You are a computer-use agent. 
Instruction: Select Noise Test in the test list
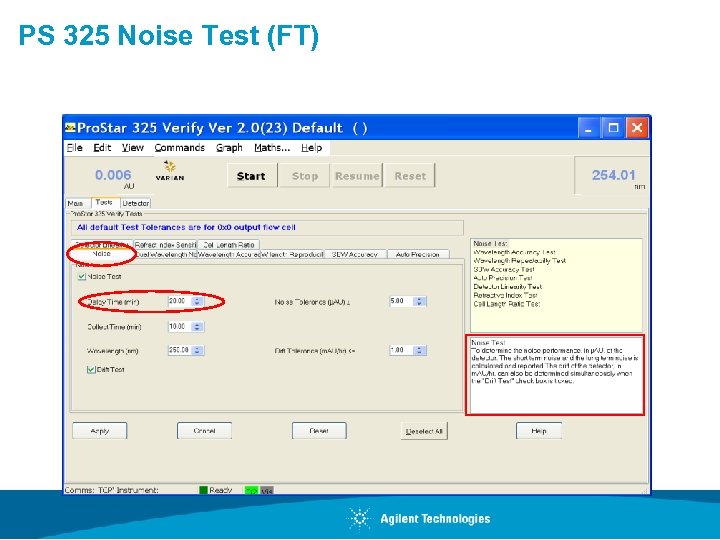pyautogui.click(x=490, y=243)
